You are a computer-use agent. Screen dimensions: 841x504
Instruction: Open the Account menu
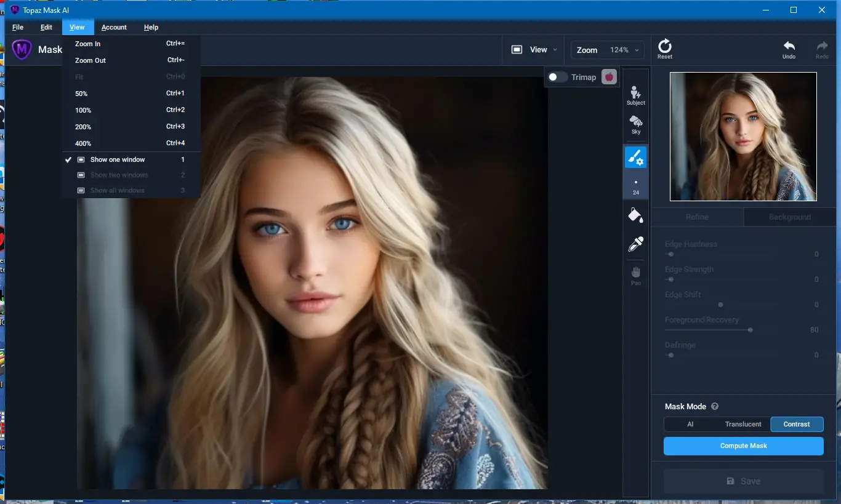tap(114, 27)
